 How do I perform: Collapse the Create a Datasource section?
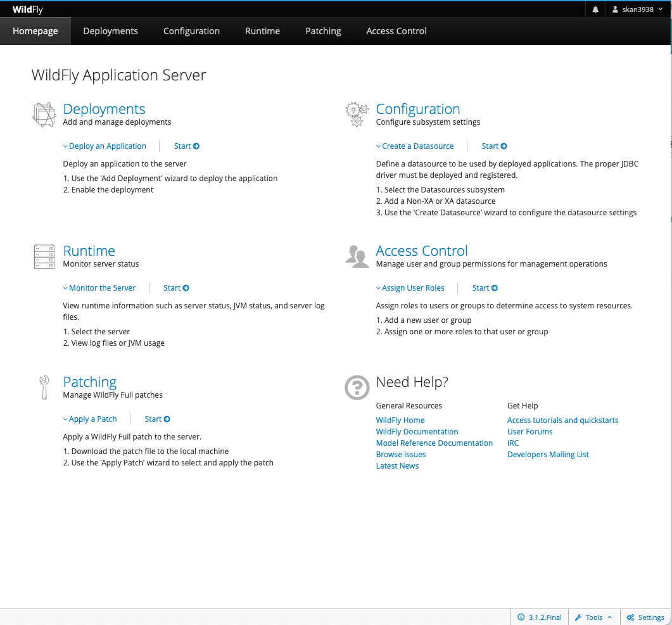415,146
